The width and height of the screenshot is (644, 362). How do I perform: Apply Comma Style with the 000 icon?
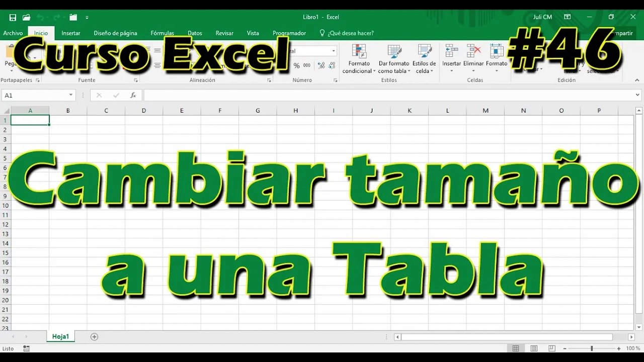pos(307,65)
